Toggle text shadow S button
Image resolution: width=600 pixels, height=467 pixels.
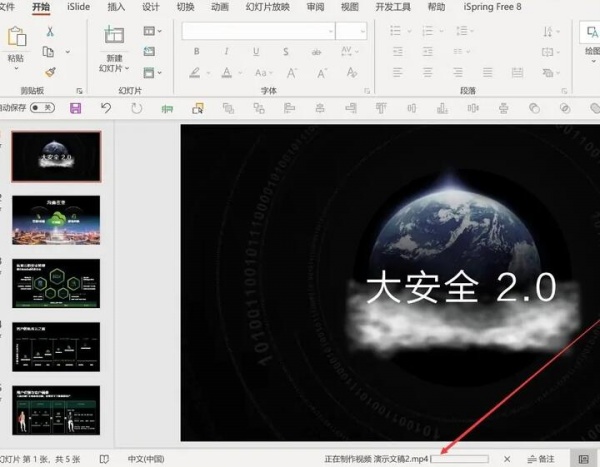286,51
